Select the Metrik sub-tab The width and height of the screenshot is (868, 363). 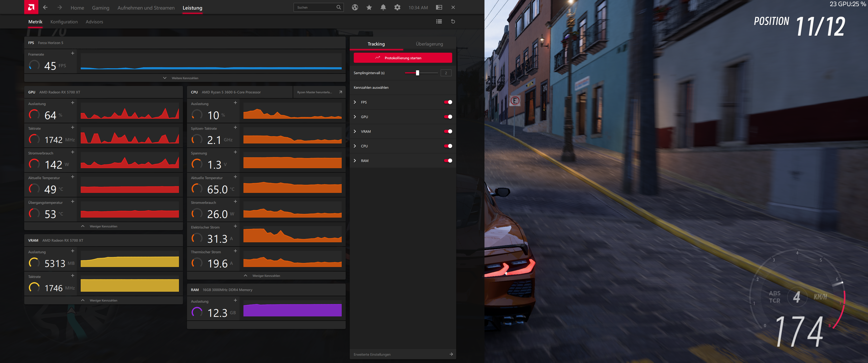coord(35,21)
